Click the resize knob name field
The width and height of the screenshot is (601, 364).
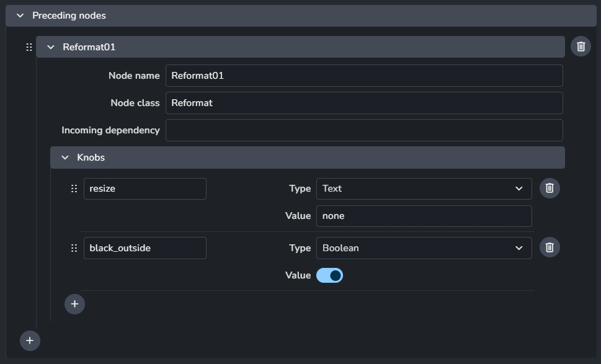[145, 189]
